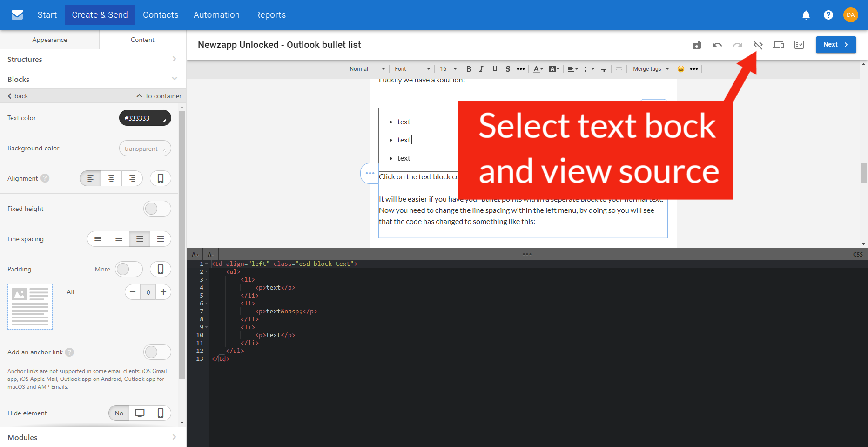Switch to the Appearance tab
Screen dimensions: 868x447
click(x=50, y=40)
